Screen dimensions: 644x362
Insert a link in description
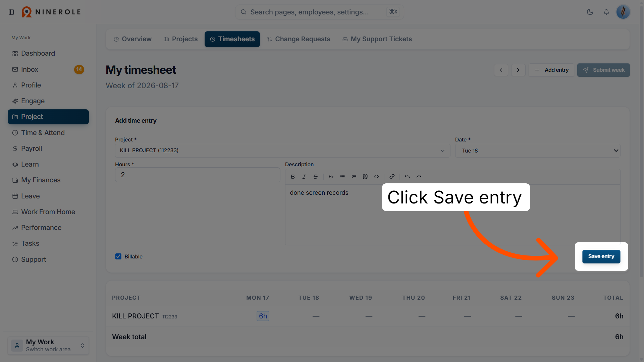pyautogui.click(x=392, y=177)
